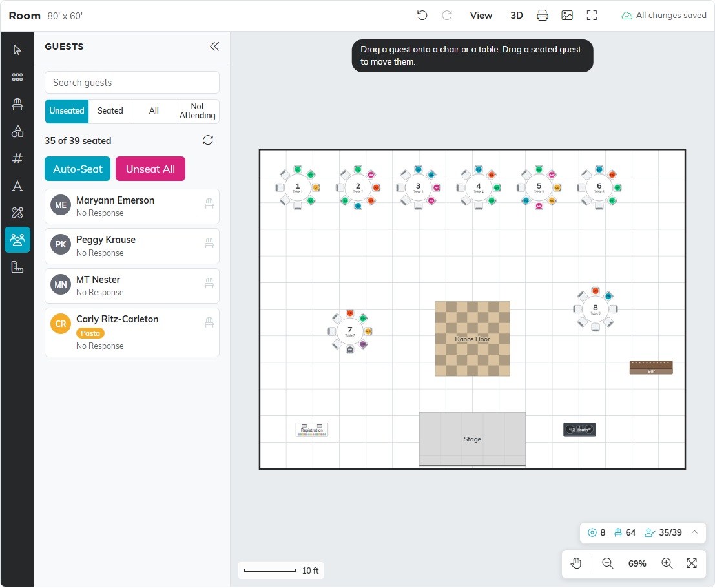Click the Unseat All button

coord(150,169)
